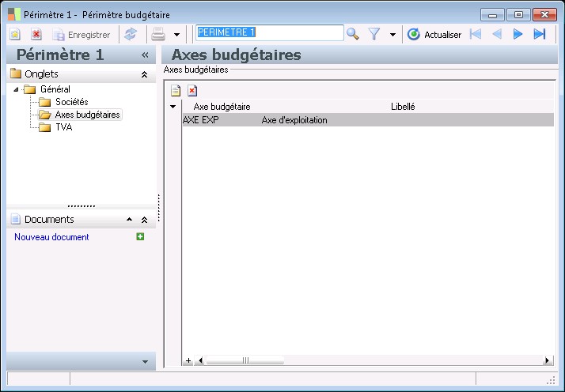Image resolution: width=565 pixels, height=392 pixels.
Task: Click the grid plus button at bottom
Action: pyautogui.click(x=188, y=360)
